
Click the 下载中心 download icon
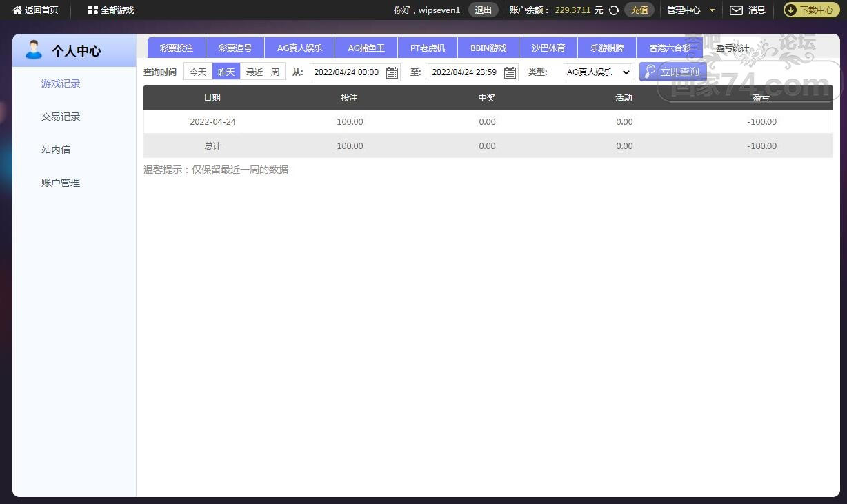[791, 10]
